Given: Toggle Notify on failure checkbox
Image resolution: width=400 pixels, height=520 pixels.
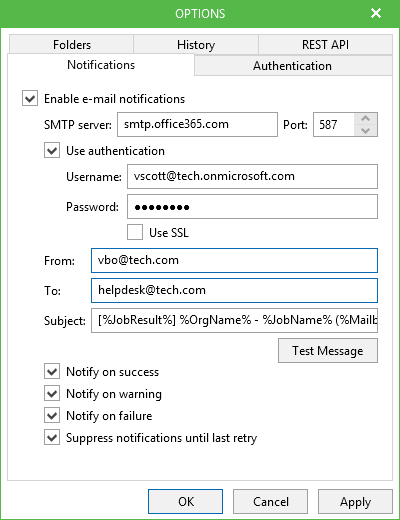Looking at the screenshot, I should click(52, 416).
